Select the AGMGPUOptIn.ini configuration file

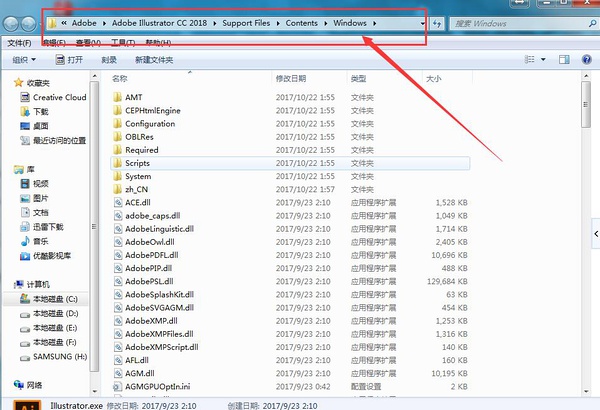tap(158, 386)
